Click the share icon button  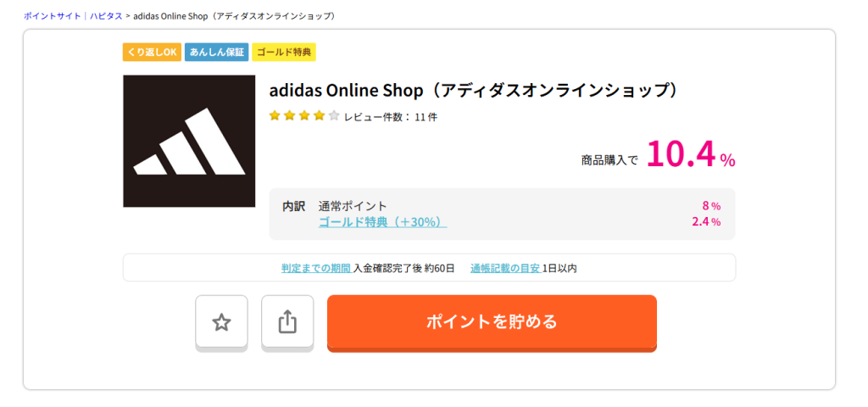tap(287, 321)
